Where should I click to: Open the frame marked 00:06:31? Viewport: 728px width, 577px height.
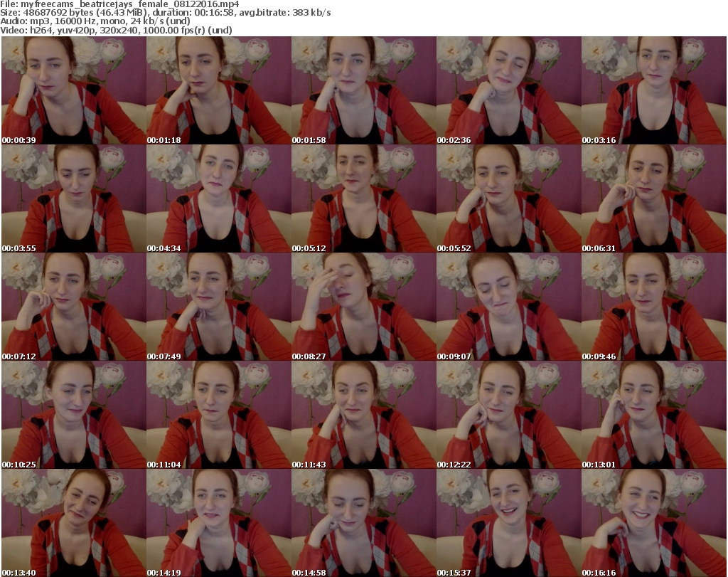tap(654, 198)
